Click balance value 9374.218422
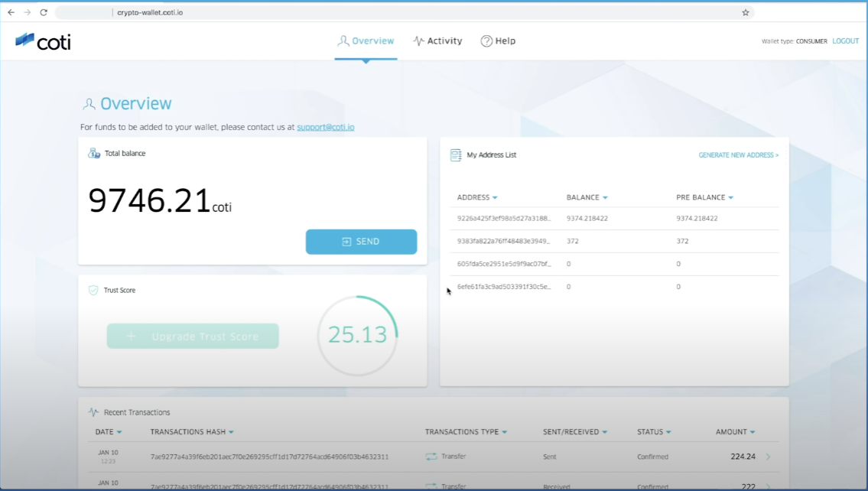This screenshot has width=868, height=491. tap(587, 219)
